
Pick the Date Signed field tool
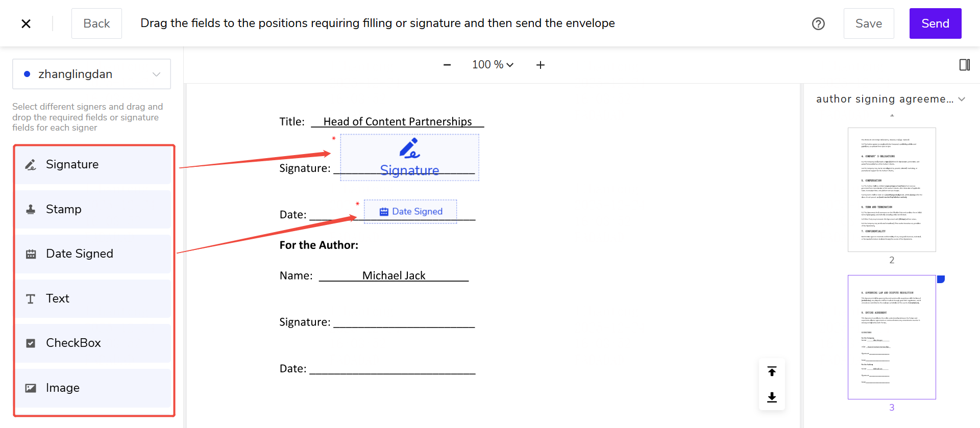click(93, 254)
